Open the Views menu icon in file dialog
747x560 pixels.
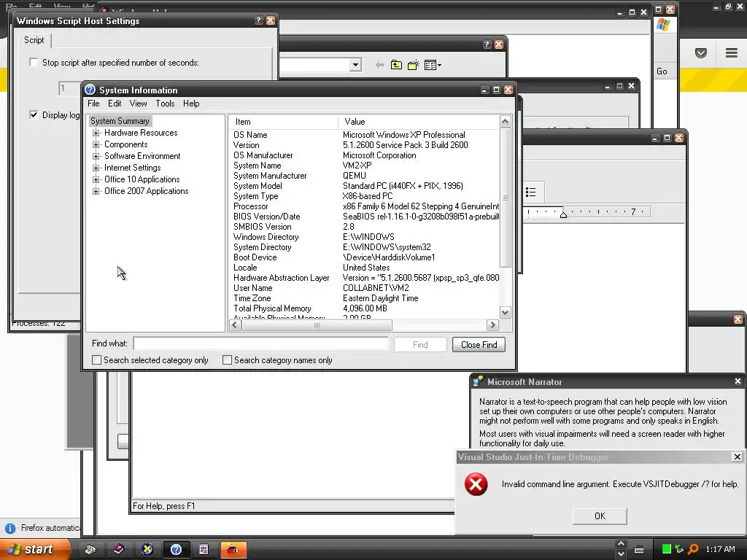pos(433,65)
